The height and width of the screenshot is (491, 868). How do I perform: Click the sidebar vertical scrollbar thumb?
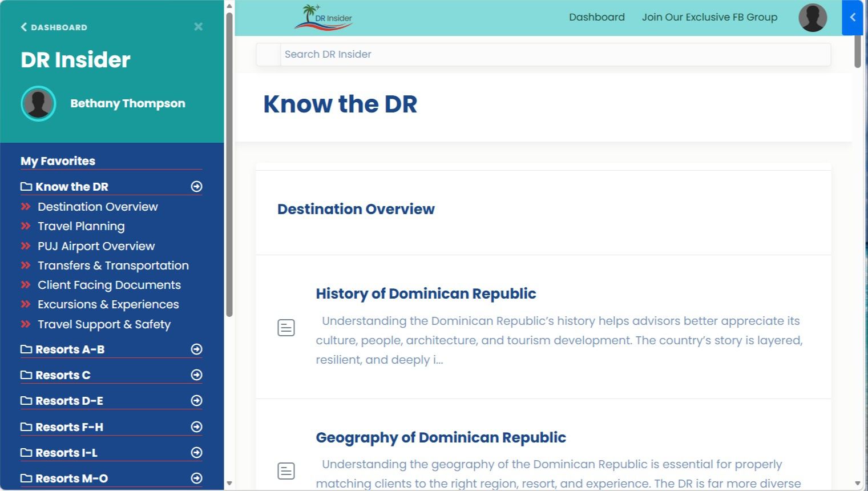(x=229, y=164)
